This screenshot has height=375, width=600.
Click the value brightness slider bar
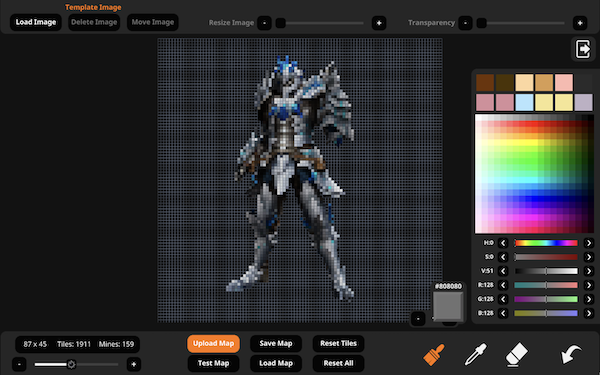coord(546,271)
